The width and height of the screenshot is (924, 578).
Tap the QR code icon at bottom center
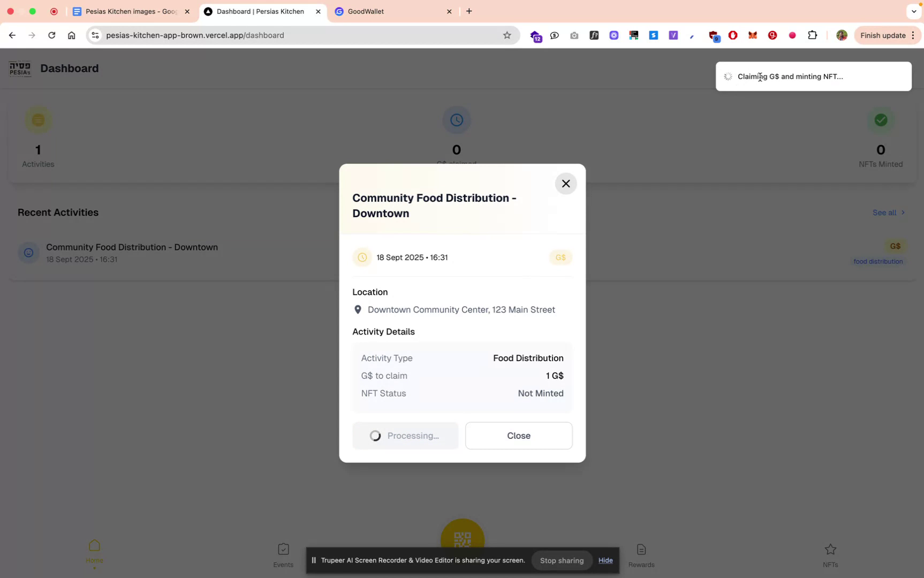[x=462, y=538]
